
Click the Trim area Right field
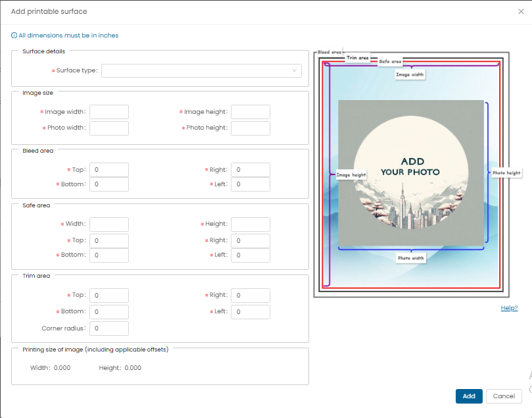pyautogui.click(x=251, y=296)
